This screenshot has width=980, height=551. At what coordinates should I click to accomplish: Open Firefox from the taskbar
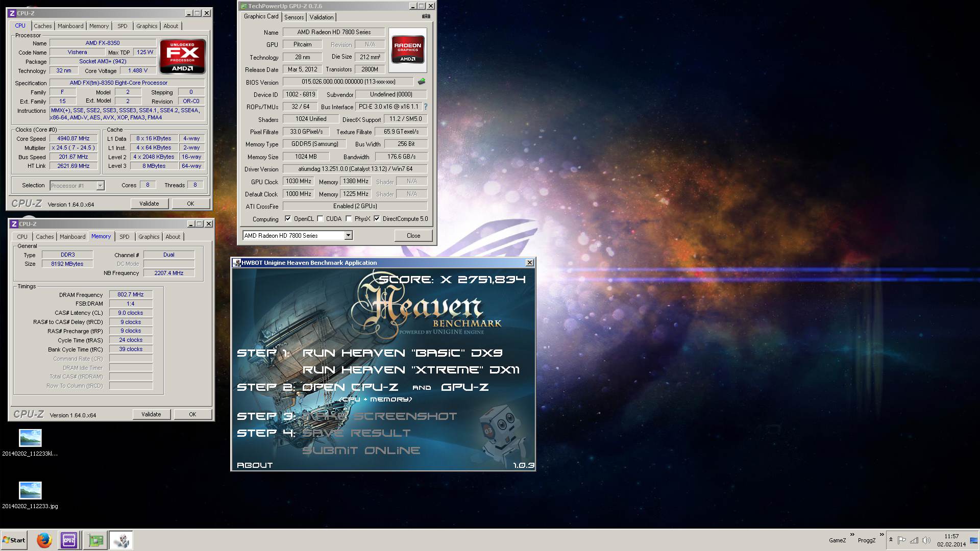[44, 540]
